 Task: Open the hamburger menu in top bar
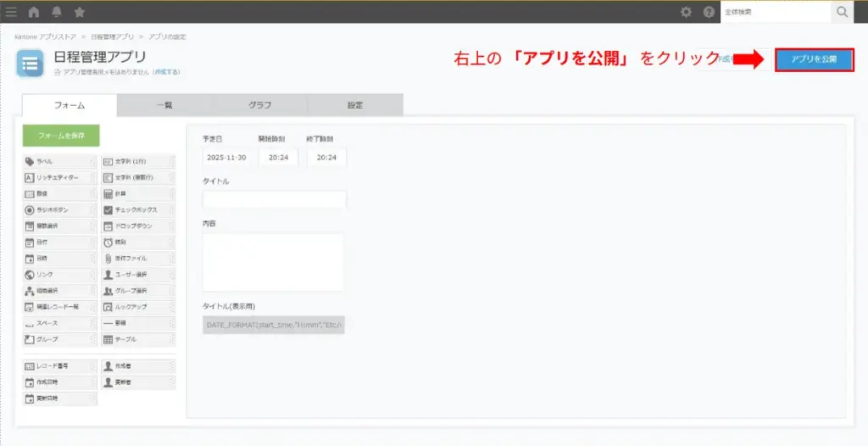11,12
